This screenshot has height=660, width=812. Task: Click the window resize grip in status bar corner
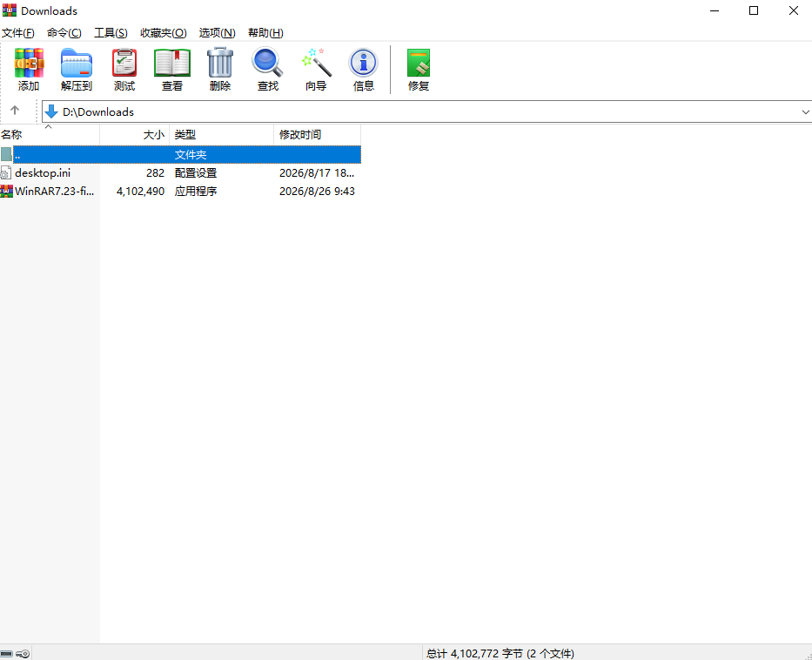coord(808,656)
